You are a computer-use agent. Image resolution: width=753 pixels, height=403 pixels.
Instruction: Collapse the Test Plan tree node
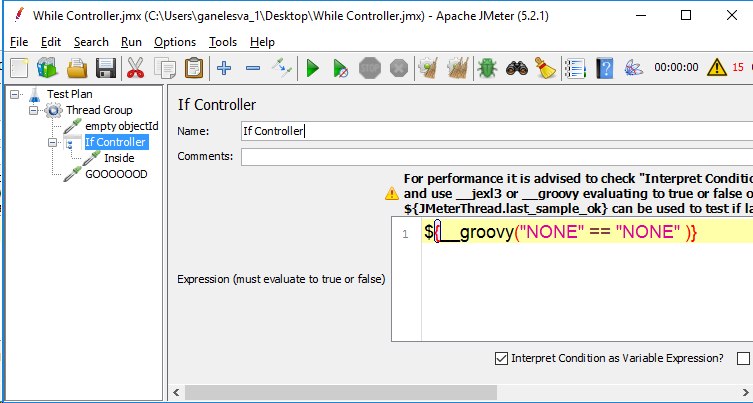[x=15, y=94]
